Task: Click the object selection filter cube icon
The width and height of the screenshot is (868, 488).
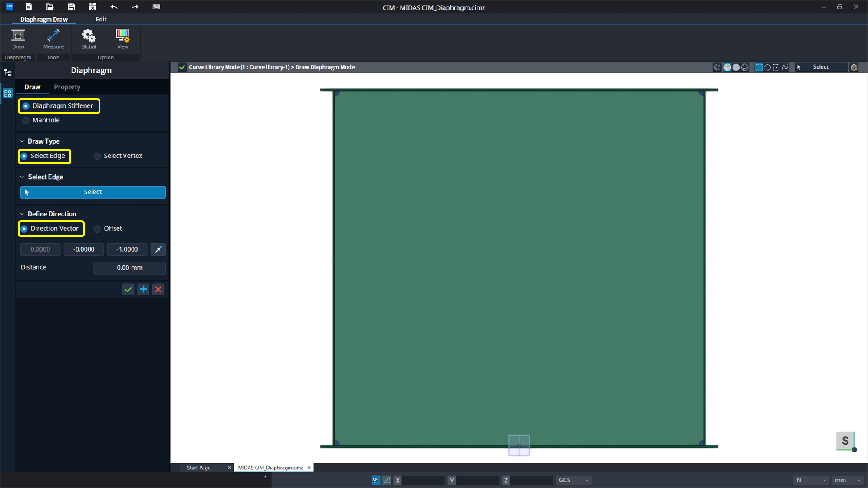Action: [854, 67]
